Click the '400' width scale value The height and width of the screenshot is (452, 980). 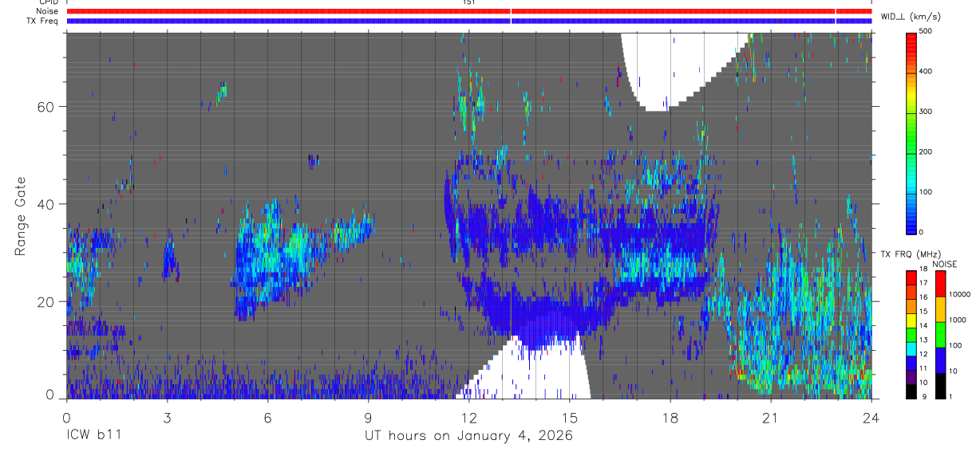[x=926, y=72]
